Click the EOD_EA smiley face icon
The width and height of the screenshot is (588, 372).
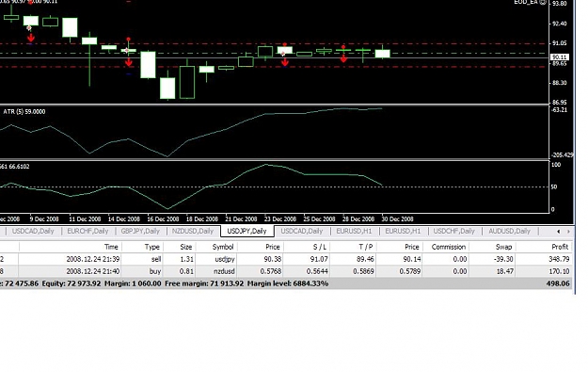point(542,2)
